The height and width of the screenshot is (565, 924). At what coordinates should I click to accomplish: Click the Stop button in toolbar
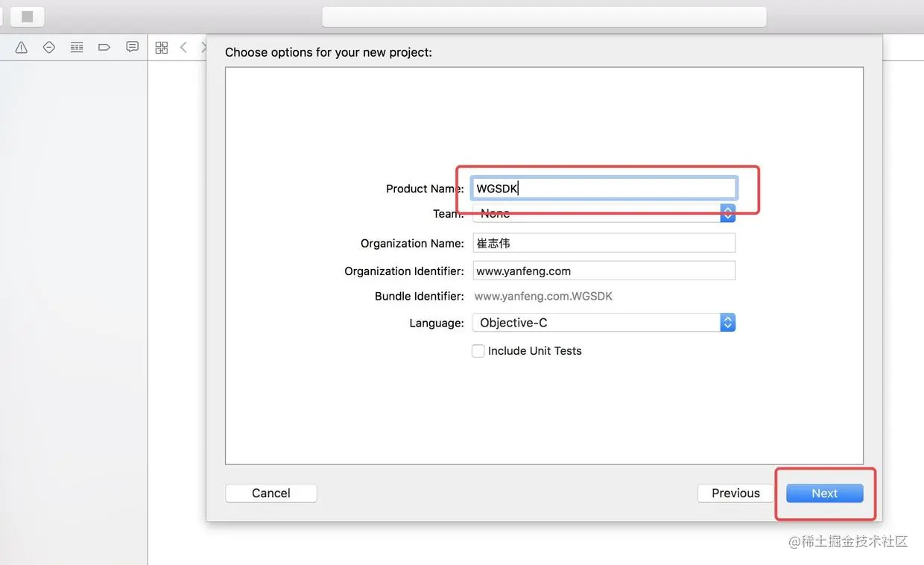pyautogui.click(x=28, y=16)
